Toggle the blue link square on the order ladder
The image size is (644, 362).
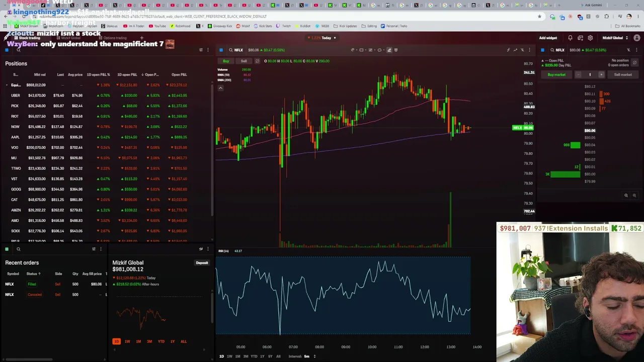pos(542,50)
